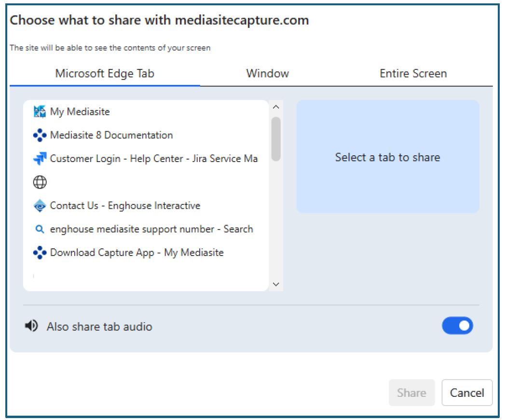Click the Mediasite 8 Documentation tab icon

[40, 135]
